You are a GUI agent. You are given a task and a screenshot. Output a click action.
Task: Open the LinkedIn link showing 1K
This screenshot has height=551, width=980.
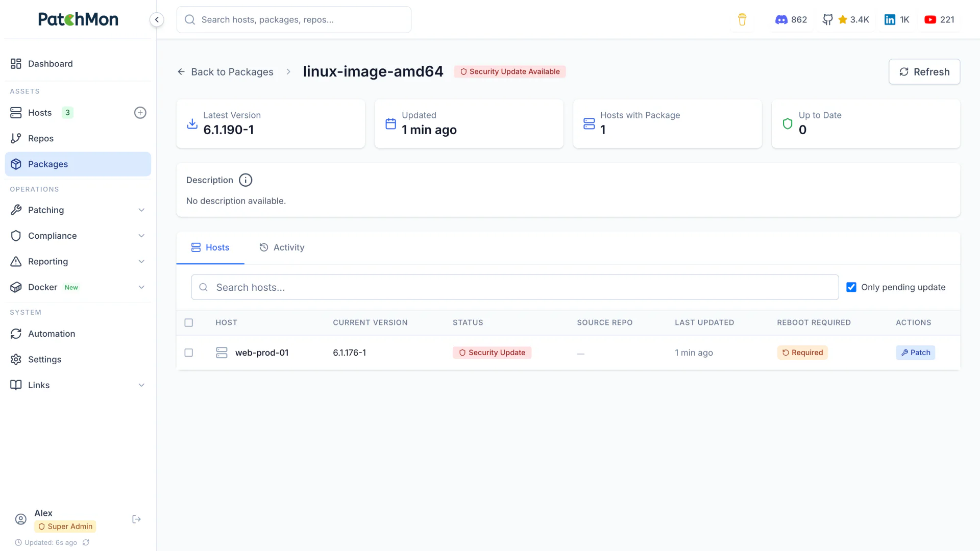pyautogui.click(x=897, y=19)
